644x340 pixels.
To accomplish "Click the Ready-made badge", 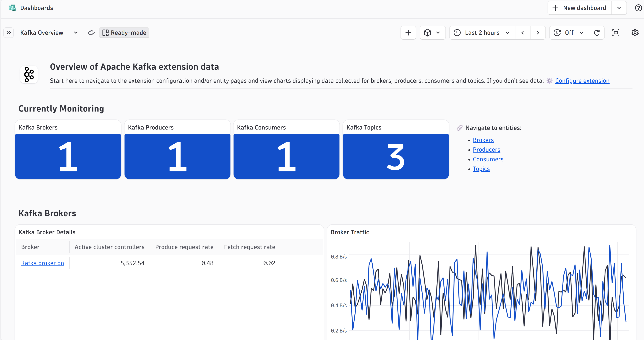I will (124, 33).
